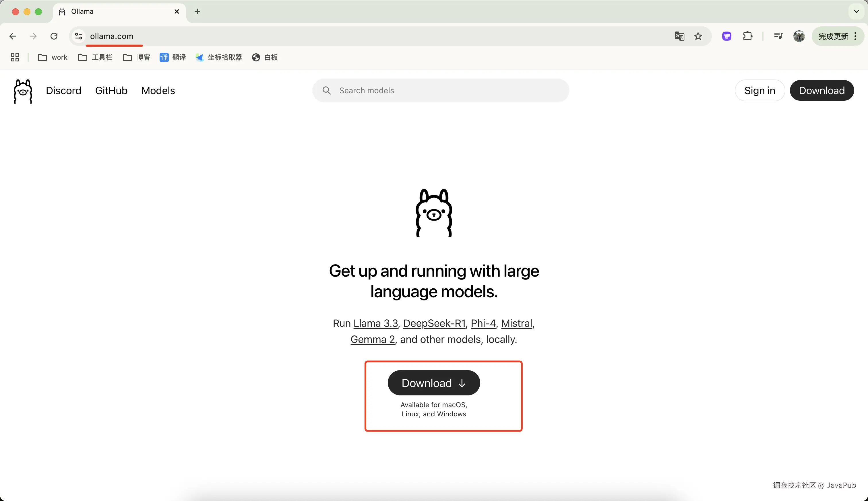This screenshot has height=501, width=868.
Task: Focus the Search models input field
Action: click(x=441, y=90)
